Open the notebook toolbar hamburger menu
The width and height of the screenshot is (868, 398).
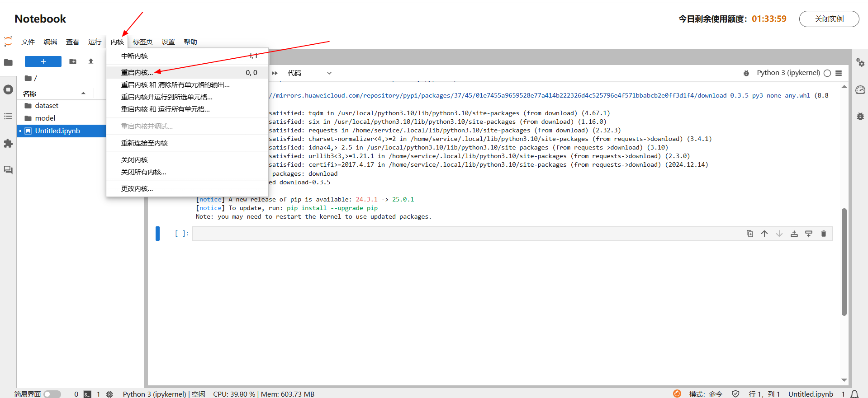tap(839, 73)
